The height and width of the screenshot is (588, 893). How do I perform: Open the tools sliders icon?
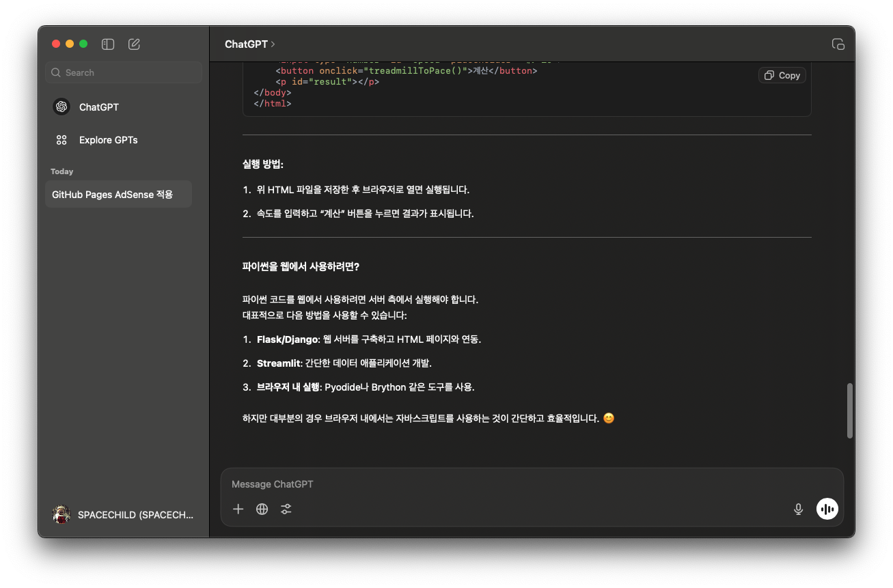(286, 509)
